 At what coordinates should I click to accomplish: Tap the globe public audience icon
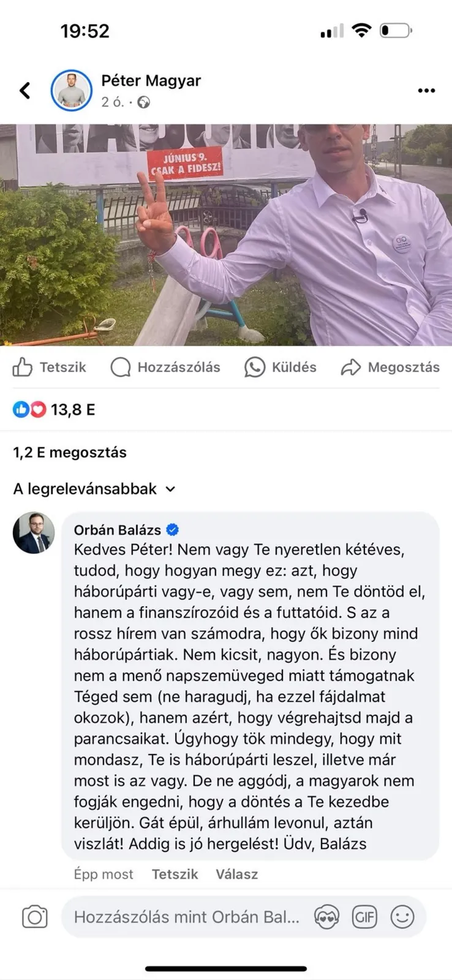[144, 102]
